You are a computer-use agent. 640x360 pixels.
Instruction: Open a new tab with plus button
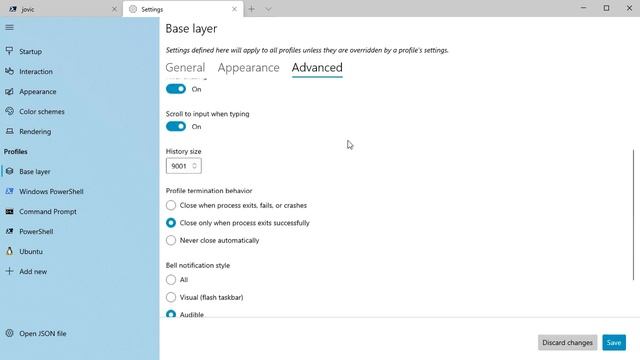coord(251,9)
